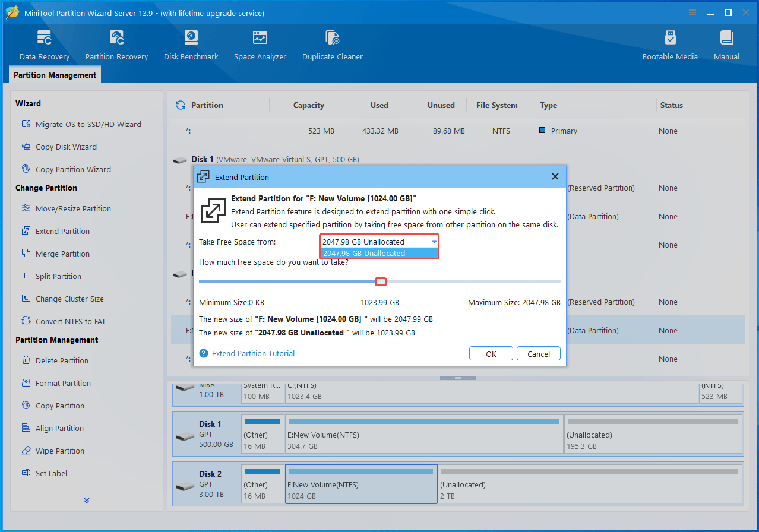This screenshot has width=759, height=532.
Task: Sort by File System column header
Action: tap(497, 105)
